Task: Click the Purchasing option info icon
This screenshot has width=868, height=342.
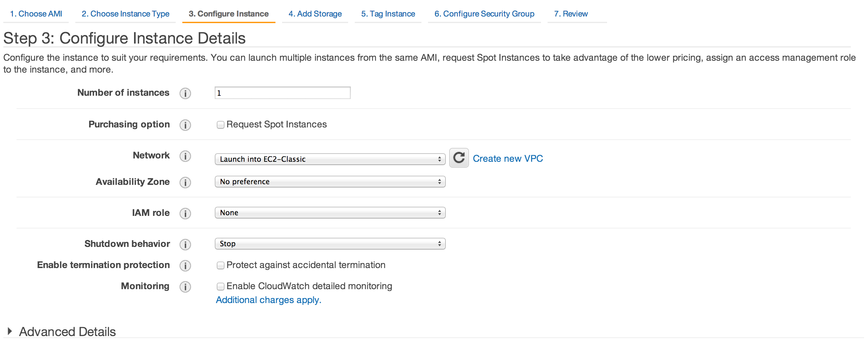Action: point(185,125)
